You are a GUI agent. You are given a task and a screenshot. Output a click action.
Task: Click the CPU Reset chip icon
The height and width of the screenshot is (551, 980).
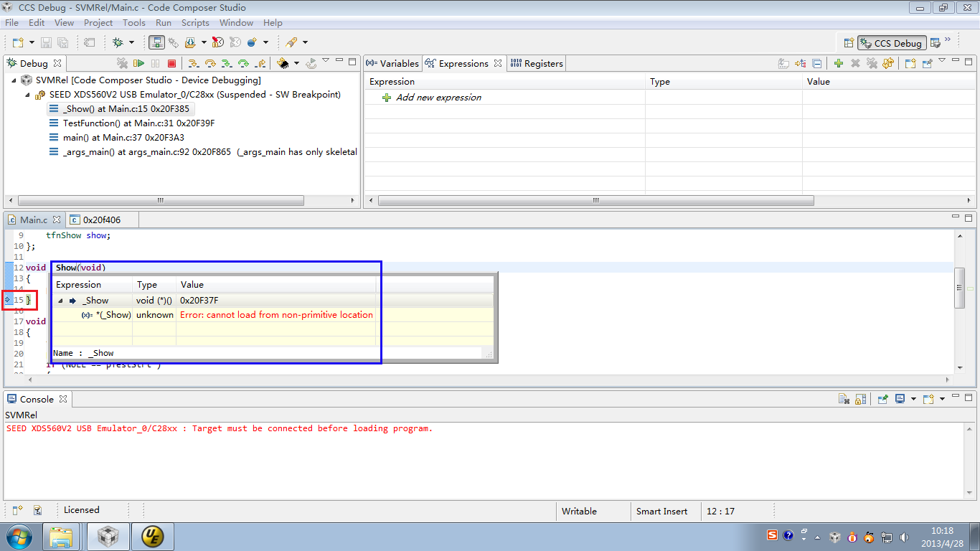click(x=282, y=63)
